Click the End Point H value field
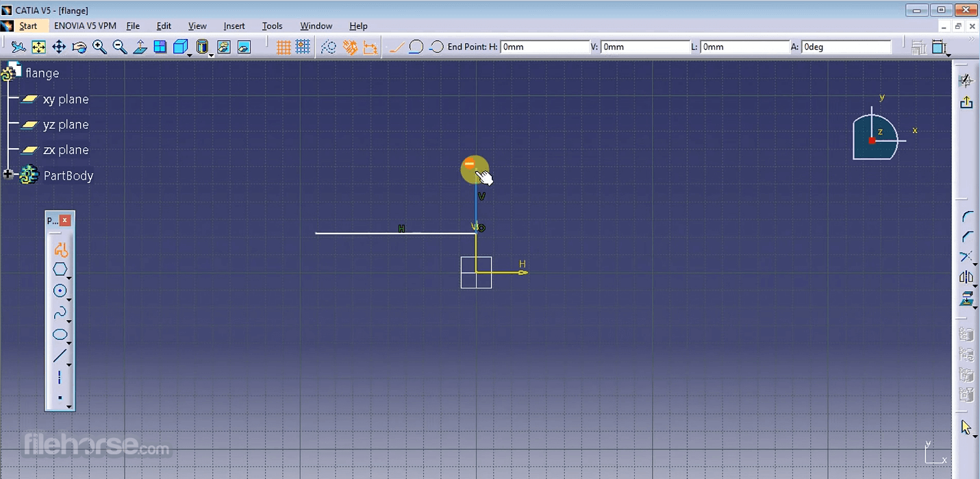Image resolution: width=980 pixels, height=479 pixels. click(x=544, y=47)
